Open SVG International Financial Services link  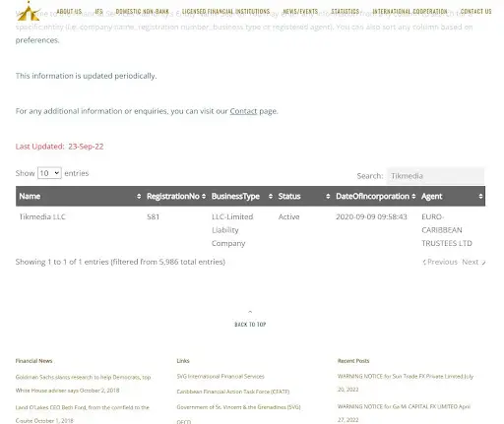click(220, 376)
